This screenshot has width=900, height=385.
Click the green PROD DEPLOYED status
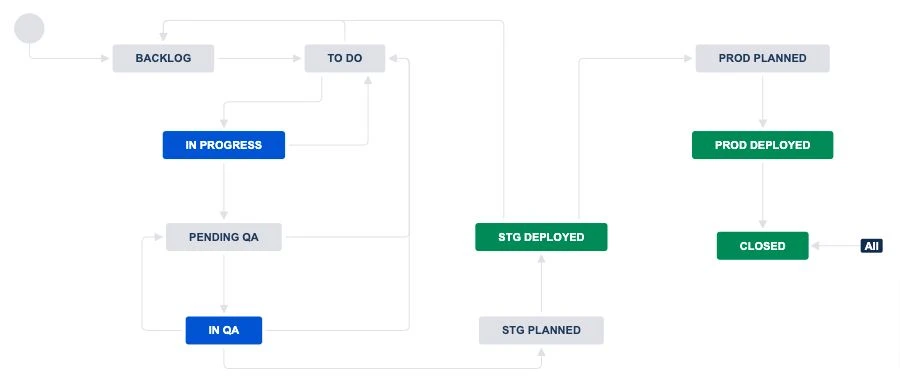762,145
